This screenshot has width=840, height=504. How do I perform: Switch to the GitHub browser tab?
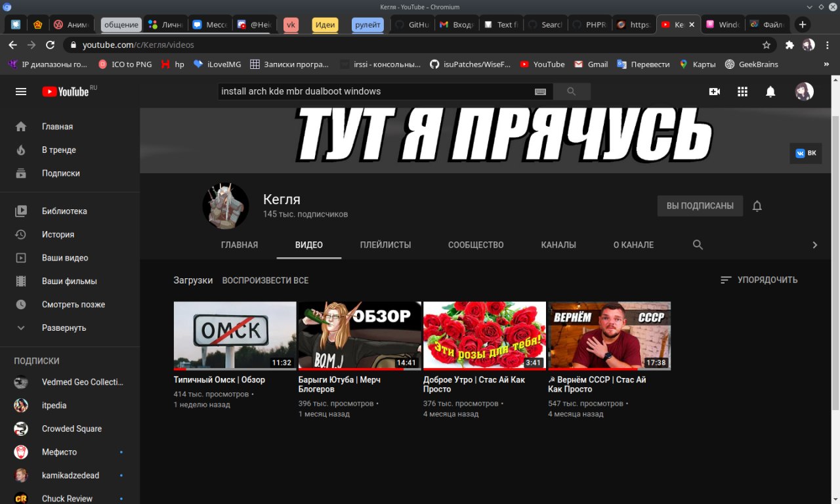tap(412, 24)
